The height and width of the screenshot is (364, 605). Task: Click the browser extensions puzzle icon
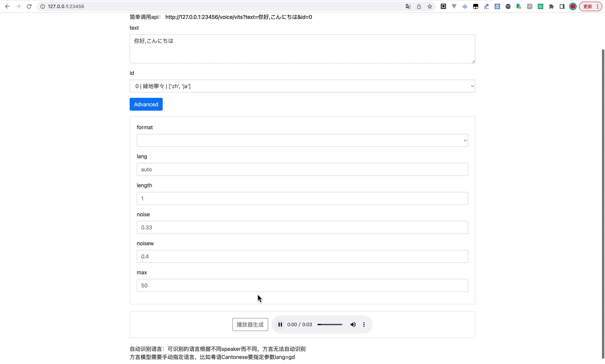551,6
